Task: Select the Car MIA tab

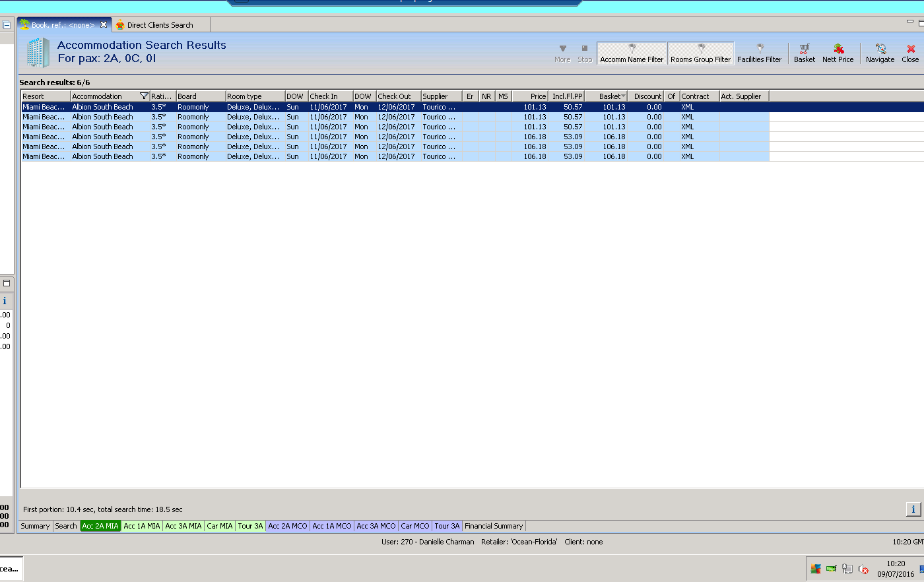Action: [219, 526]
